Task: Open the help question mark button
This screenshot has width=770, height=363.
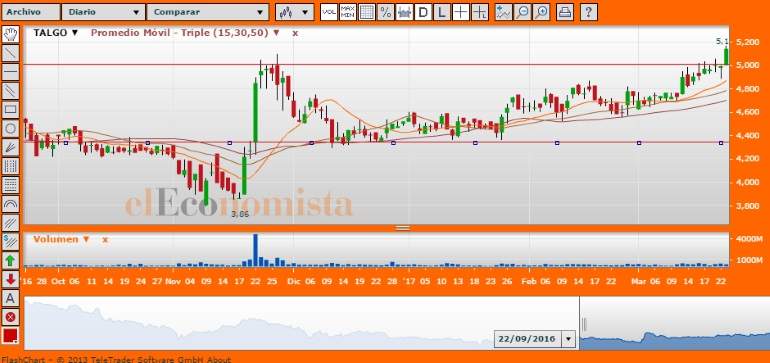Action: click(x=589, y=12)
